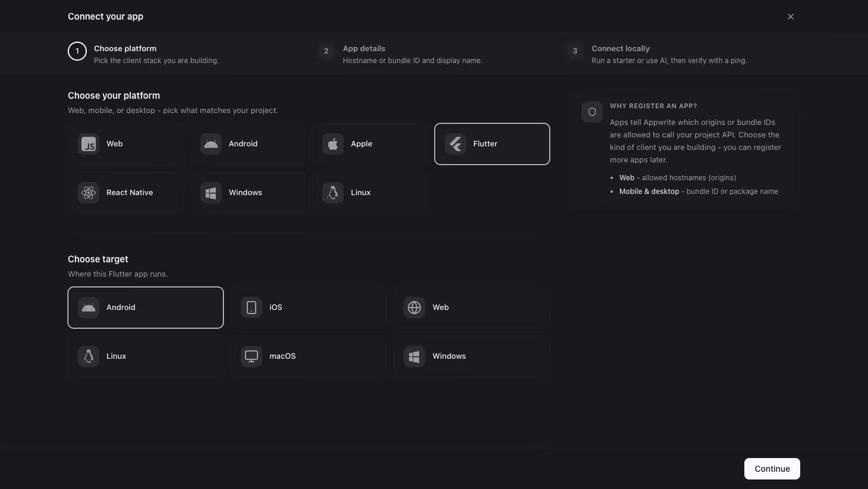Viewport: 868px width, 489px height.
Task: Click the Linux penguin icon under platforms
Action: pos(333,193)
